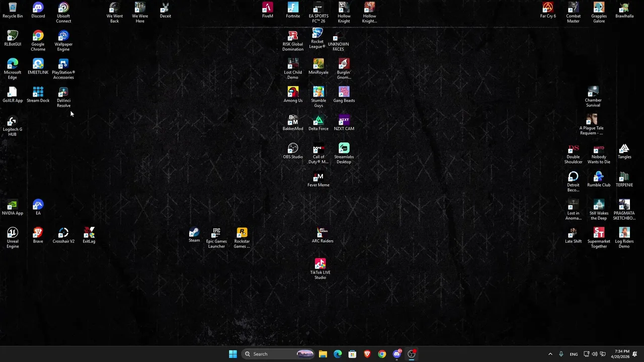
Task: Show hidden system tray icons
Action: pyautogui.click(x=550, y=354)
